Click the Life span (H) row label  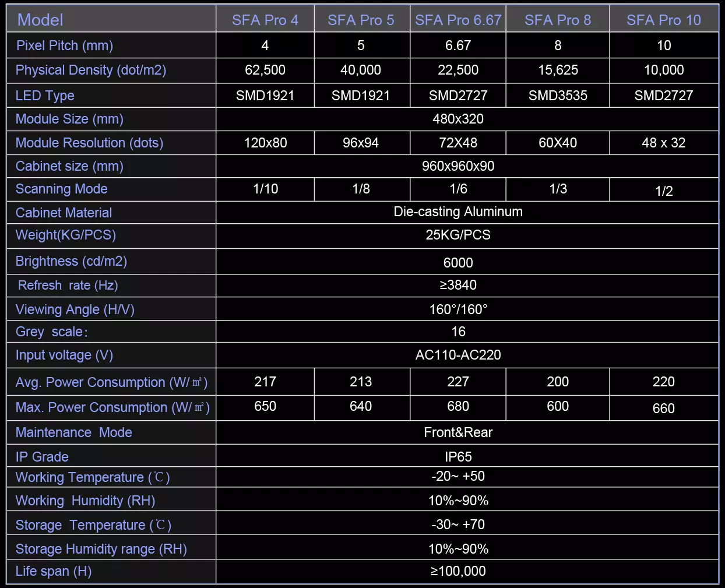point(54,571)
